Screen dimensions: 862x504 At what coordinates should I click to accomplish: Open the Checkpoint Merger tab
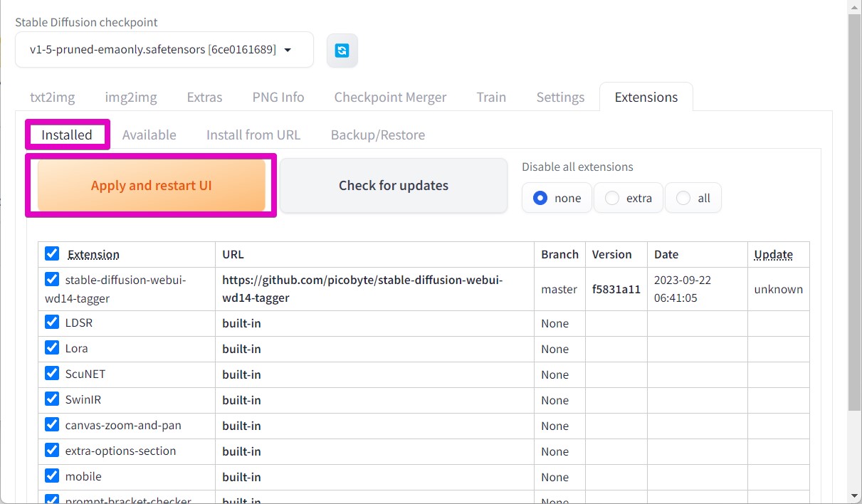tap(390, 98)
